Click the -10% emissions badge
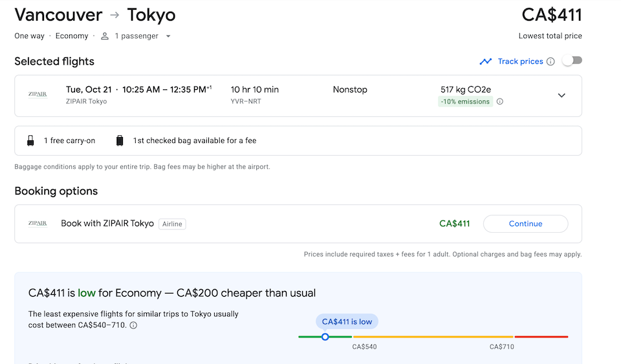The image size is (621, 364). (x=465, y=102)
